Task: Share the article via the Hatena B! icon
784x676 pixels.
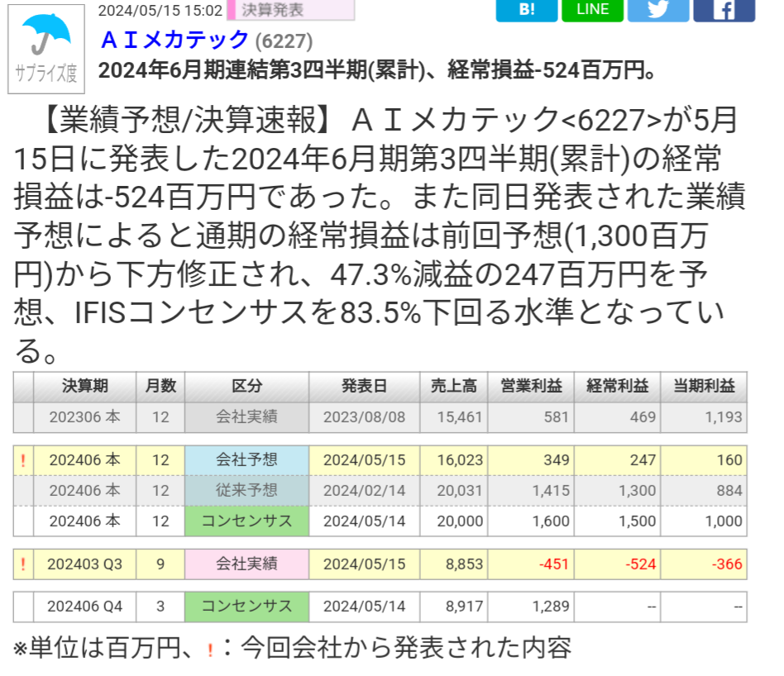Action: [526, 11]
